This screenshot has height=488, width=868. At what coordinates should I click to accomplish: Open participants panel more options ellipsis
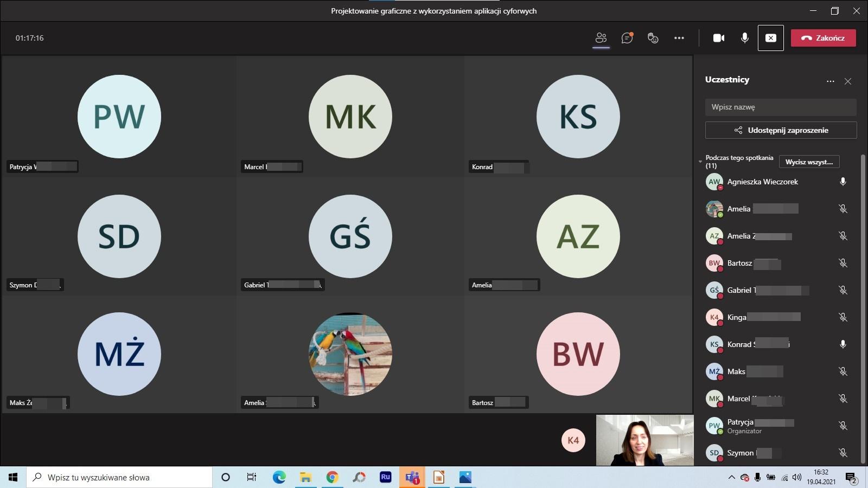pyautogui.click(x=831, y=81)
